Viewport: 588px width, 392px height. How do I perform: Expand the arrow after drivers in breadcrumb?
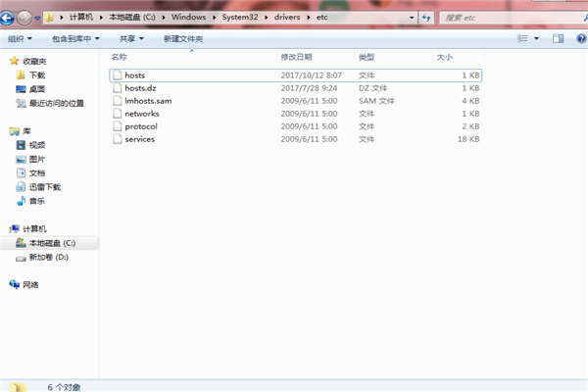[309, 18]
